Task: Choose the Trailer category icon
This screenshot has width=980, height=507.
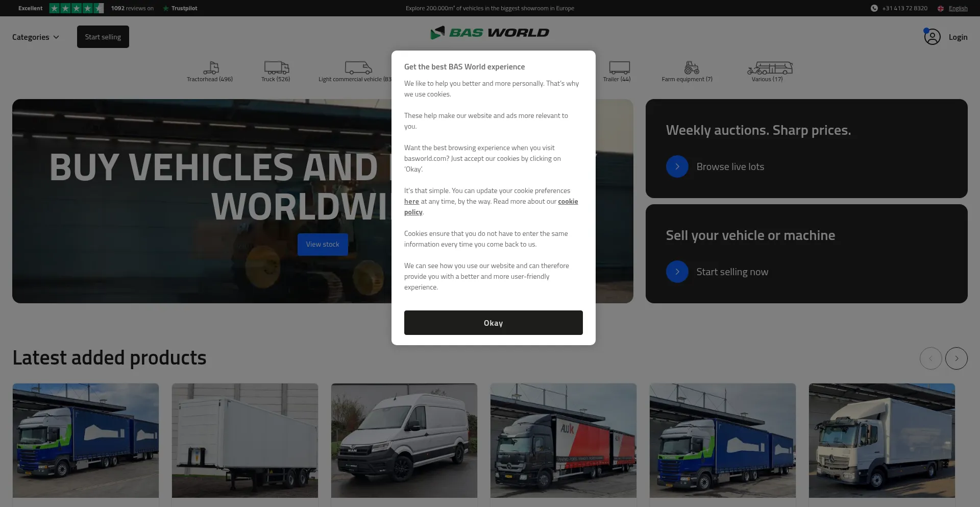Action: tap(619, 68)
